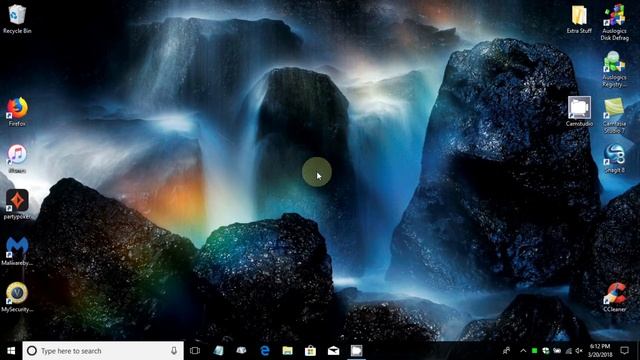The image size is (640, 360).
Task: Click the network signal tray icon
Action: (568, 351)
